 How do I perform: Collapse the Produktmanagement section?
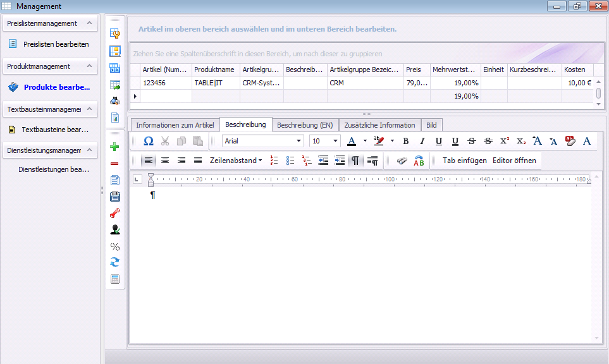(x=89, y=66)
